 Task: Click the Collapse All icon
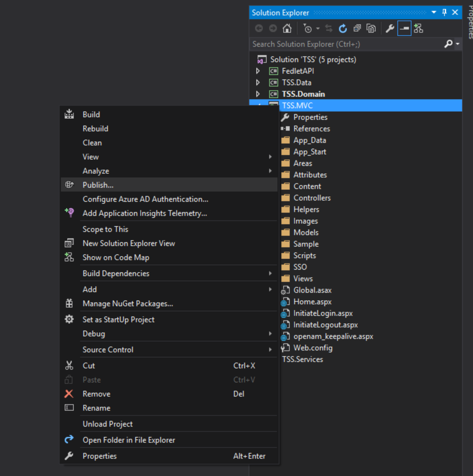[x=357, y=29]
